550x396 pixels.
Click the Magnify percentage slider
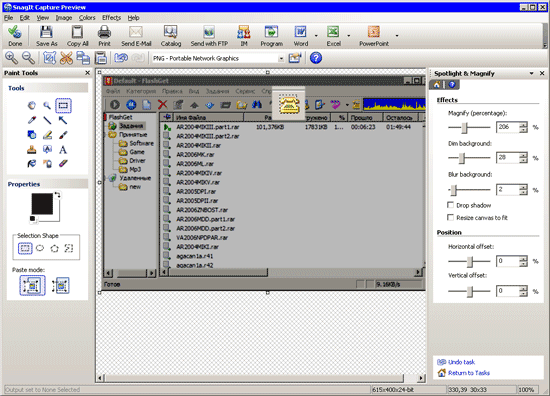pyautogui.click(x=469, y=127)
